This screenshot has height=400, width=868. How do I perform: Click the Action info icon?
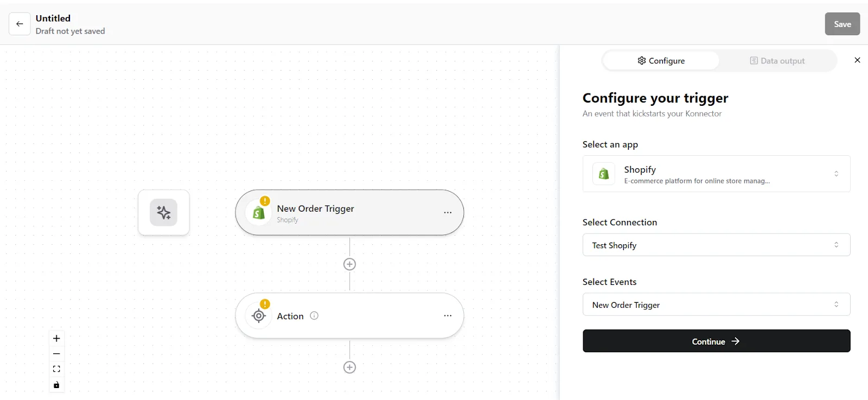click(x=314, y=315)
